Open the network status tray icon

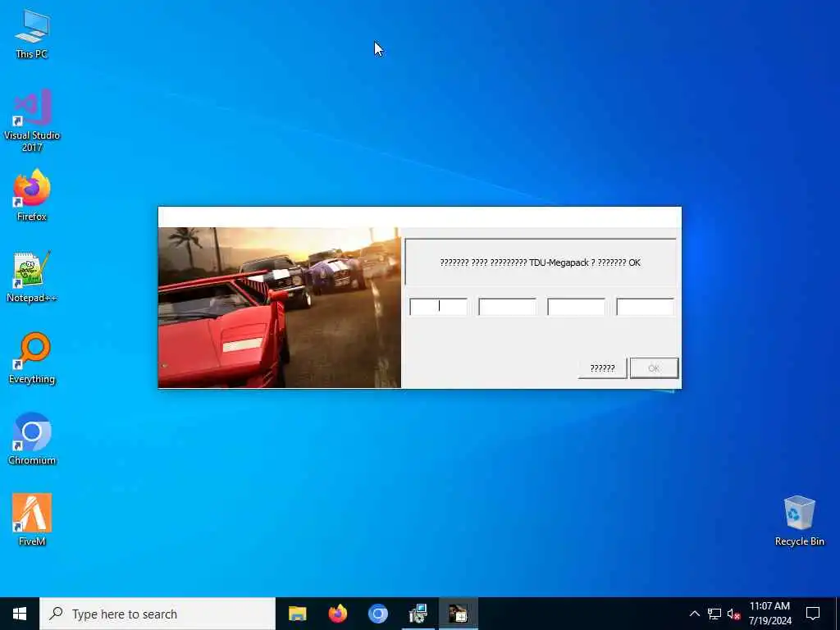pyautogui.click(x=714, y=614)
